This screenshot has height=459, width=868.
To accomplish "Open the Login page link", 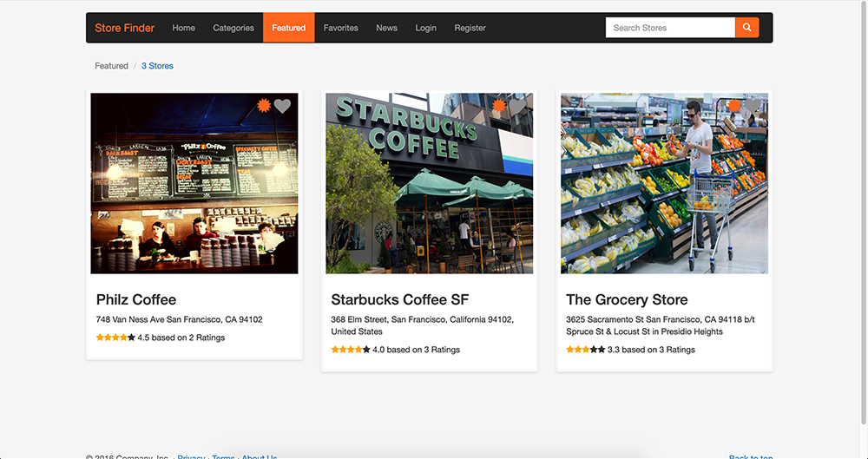I will coord(426,28).
